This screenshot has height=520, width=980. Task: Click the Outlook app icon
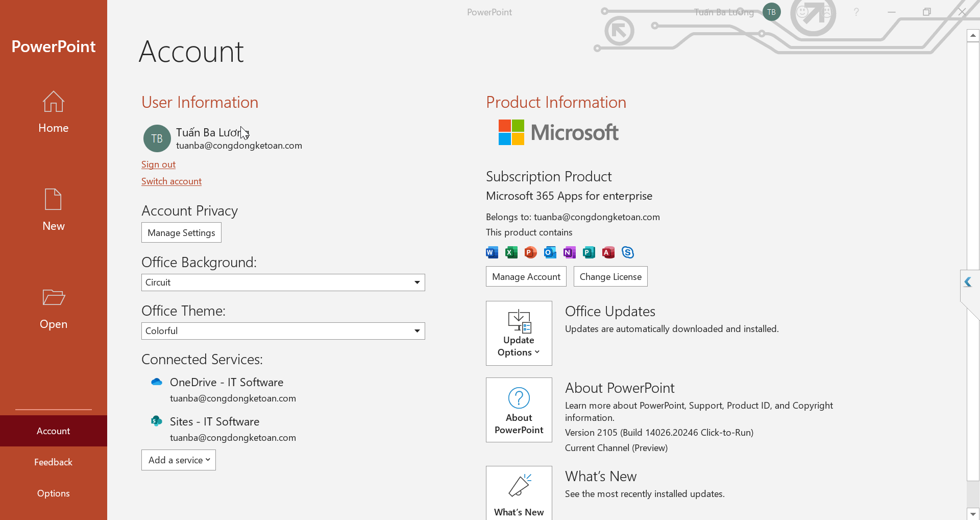point(550,252)
